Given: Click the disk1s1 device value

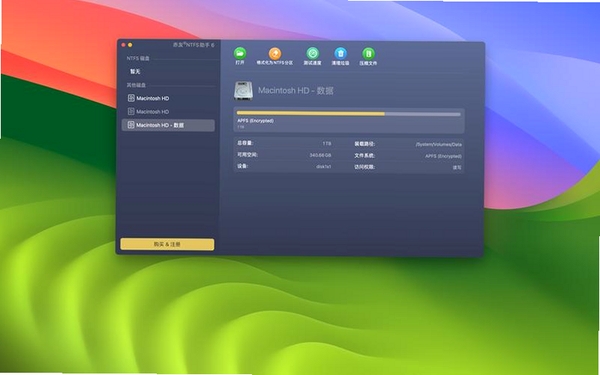Looking at the screenshot, I should click(x=324, y=166).
